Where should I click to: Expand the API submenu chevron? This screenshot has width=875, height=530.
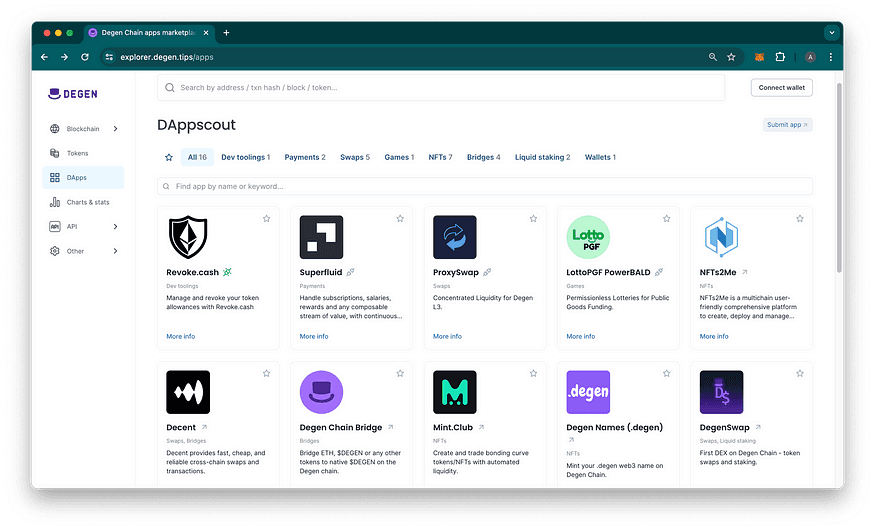116,227
